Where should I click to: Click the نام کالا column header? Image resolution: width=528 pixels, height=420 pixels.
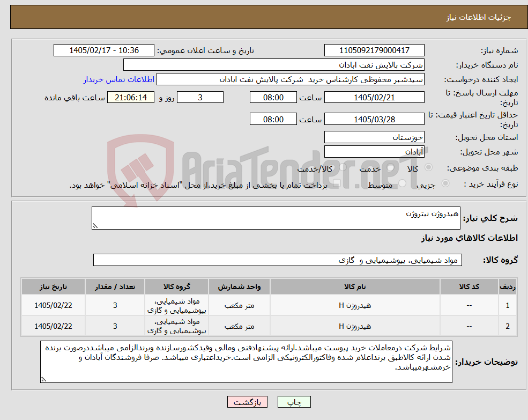pos(355,286)
